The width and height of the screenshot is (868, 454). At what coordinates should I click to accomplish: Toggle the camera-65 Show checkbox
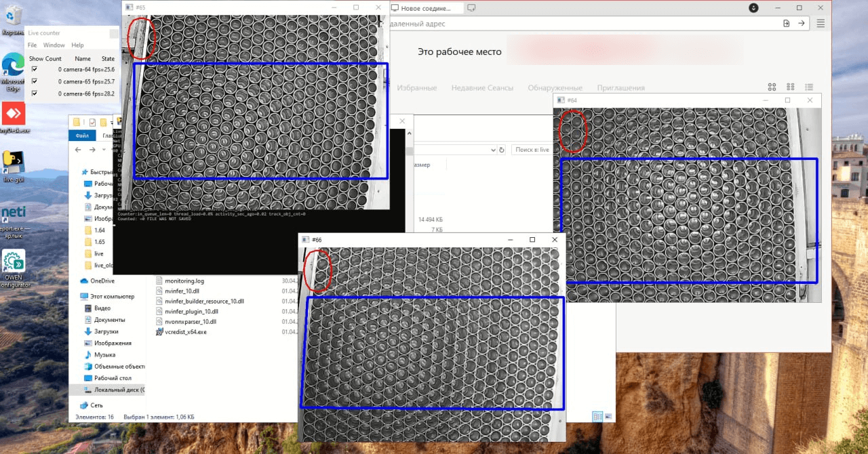point(35,81)
